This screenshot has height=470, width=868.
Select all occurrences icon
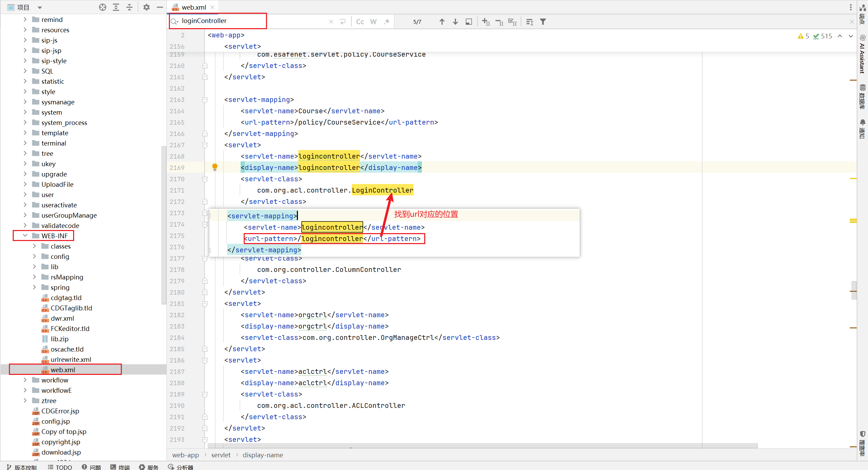(512, 22)
